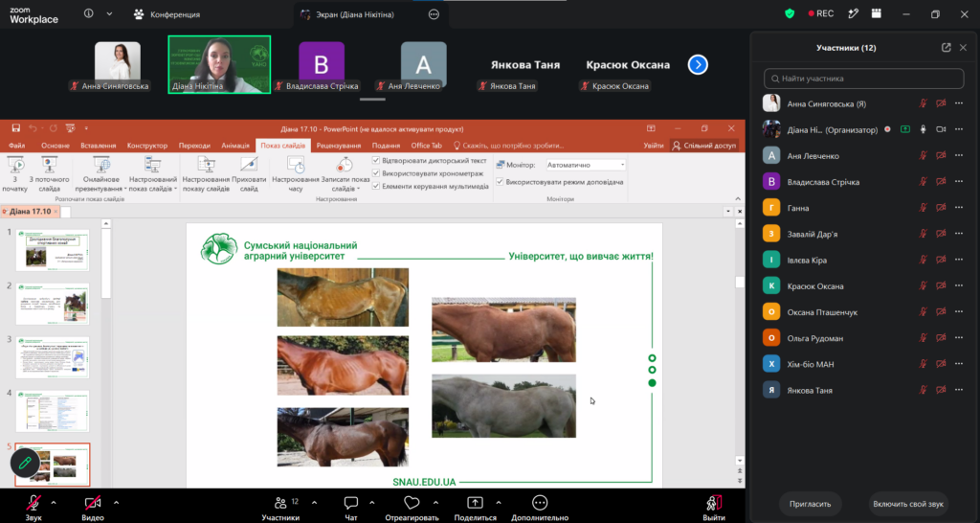
Task: Collapse gallery bar under video tiles
Action: tap(372, 99)
